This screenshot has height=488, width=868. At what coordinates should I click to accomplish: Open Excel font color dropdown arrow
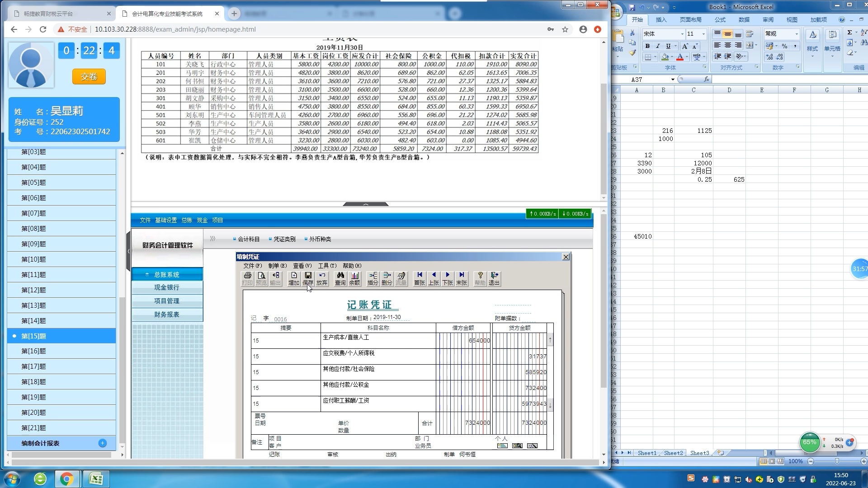tap(687, 57)
